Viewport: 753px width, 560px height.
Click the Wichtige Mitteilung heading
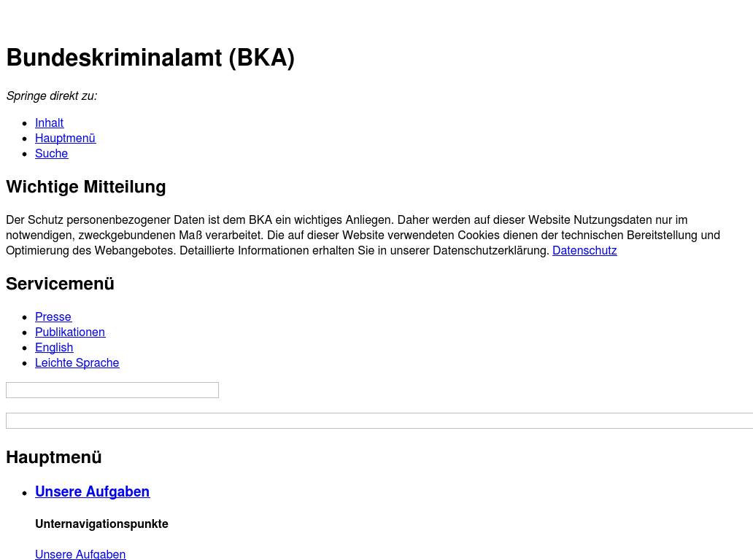(x=86, y=187)
